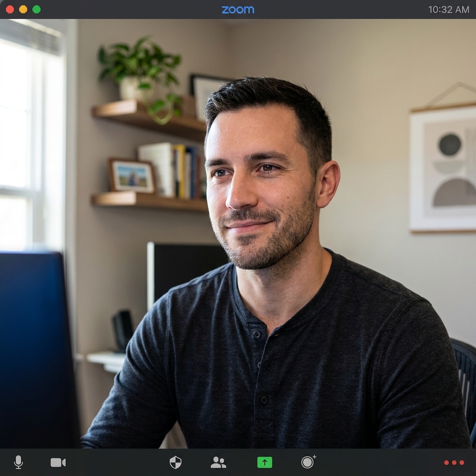Mute the microphone in the meeting toolbar
This screenshot has height=476, width=476.
tap(18, 462)
